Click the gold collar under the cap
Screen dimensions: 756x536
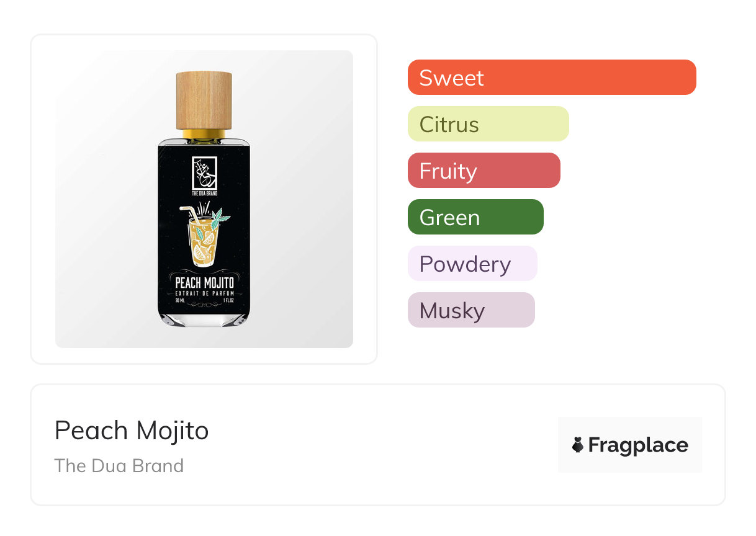pyautogui.click(x=204, y=133)
